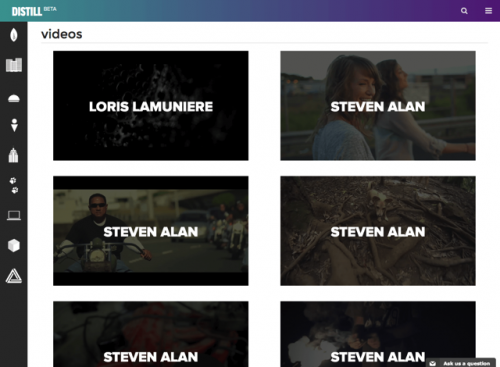The height and width of the screenshot is (367, 500).
Task: Open the skyscraper building sidebar icon
Action: point(13,155)
